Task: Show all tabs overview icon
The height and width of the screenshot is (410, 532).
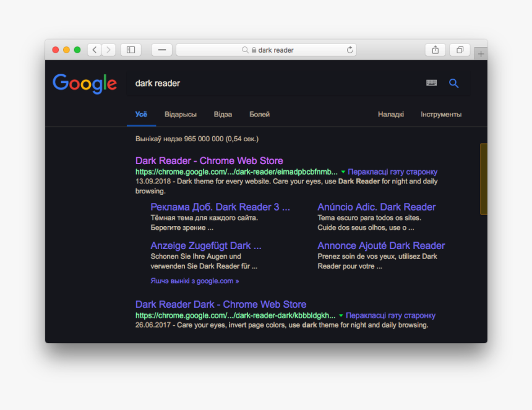Action: 460,50
